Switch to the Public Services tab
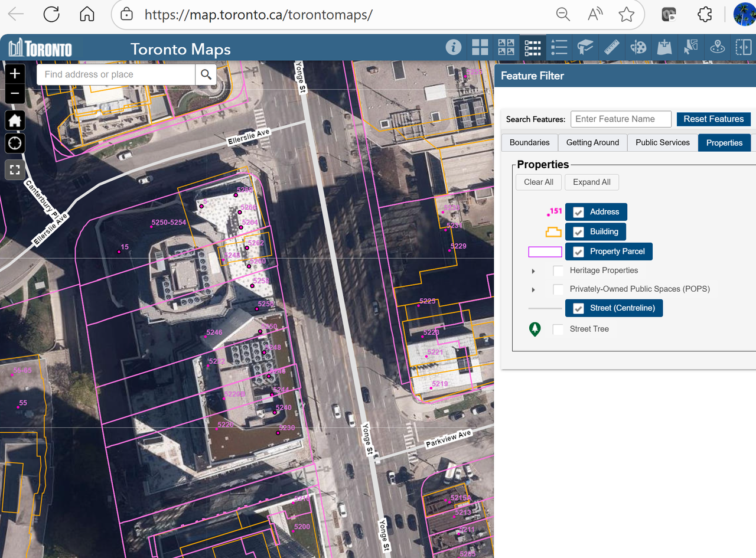Screen dimensions: 756x558 (x=662, y=142)
